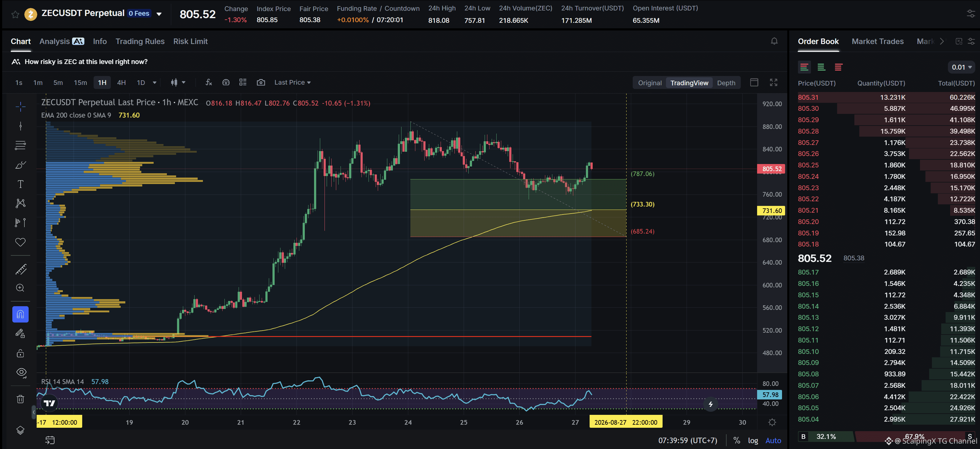Open the candlestick chart type dropdown

(x=178, y=82)
